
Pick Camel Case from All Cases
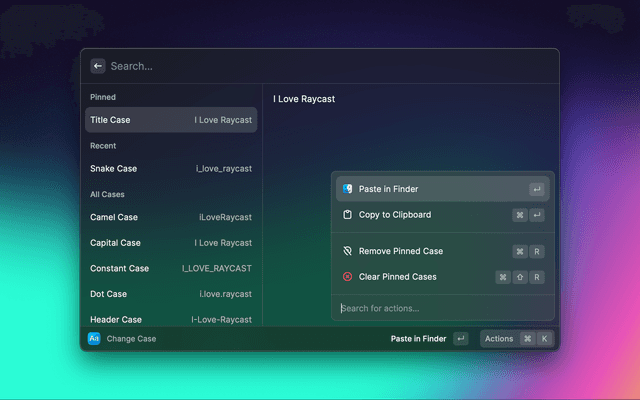tap(171, 217)
